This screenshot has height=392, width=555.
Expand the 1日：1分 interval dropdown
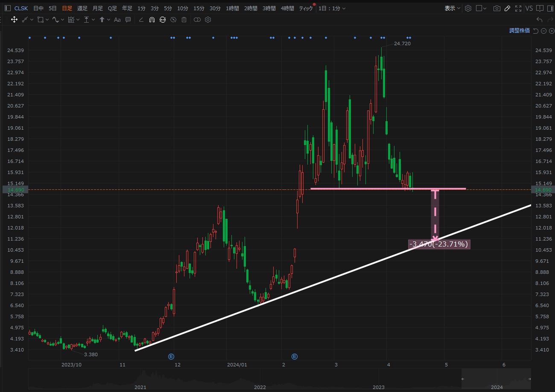pyautogui.click(x=332, y=8)
